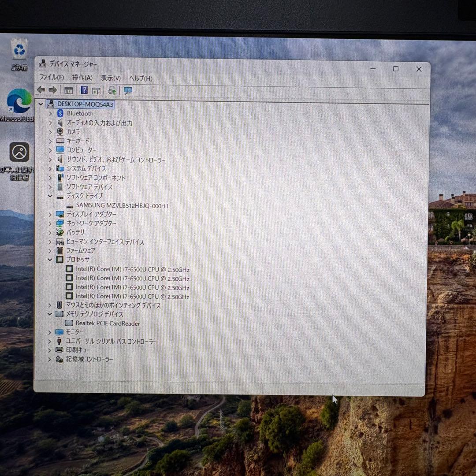Screen dimensions: 476x476
Task: Expand the ネットワーク アダプター category
Action: [50, 223]
